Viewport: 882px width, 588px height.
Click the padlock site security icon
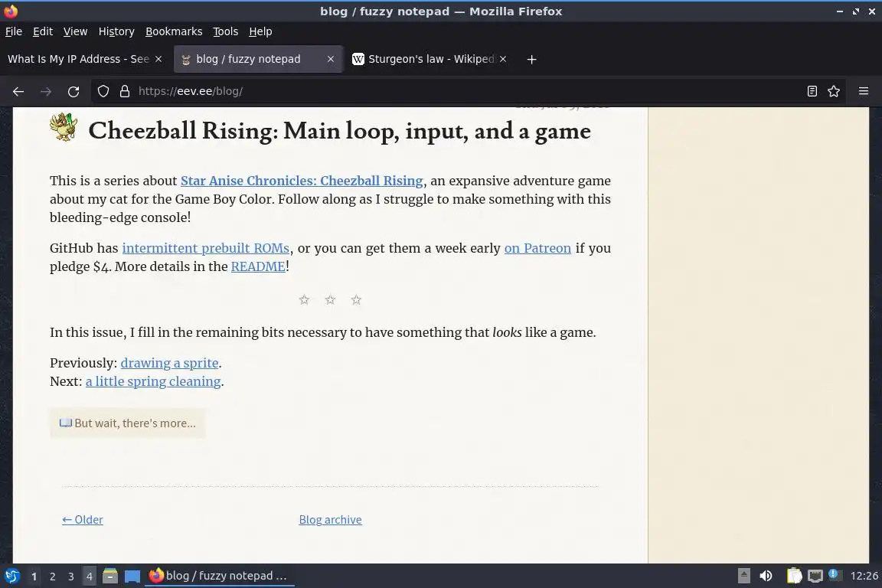(x=125, y=91)
